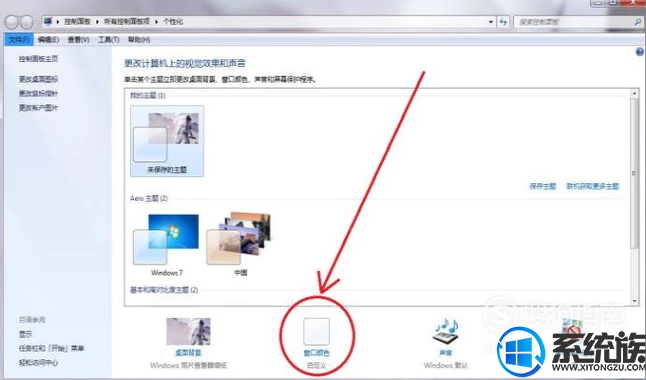Open the 帮助(H) menu
The image size is (646, 380).
pos(139,40)
